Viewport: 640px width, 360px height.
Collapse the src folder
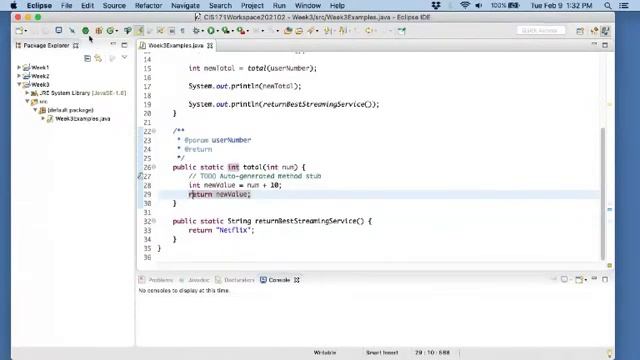coord(27,101)
